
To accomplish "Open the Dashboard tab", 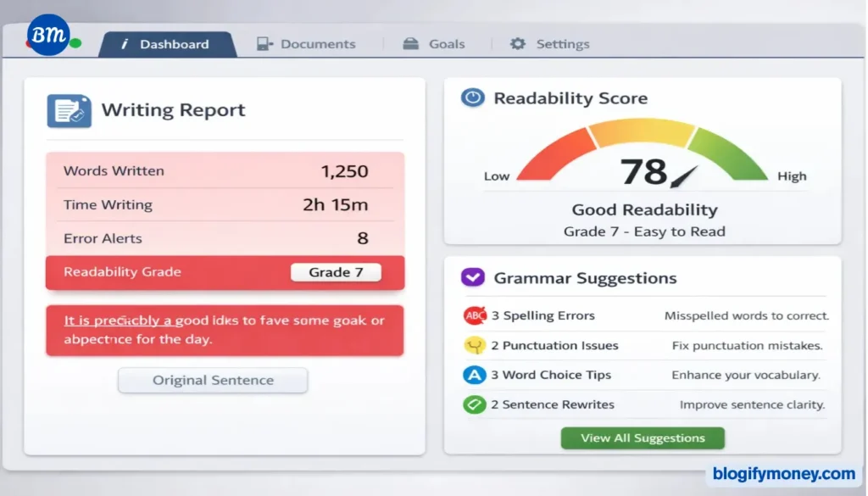I will [168, 44].
